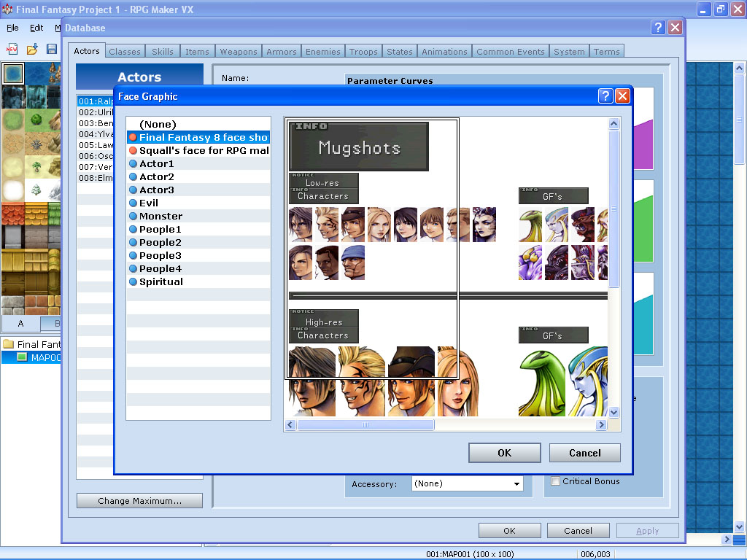Switch to the Animations tab
The width and height of the screenshot is (747, 560).
click(444, 52)
